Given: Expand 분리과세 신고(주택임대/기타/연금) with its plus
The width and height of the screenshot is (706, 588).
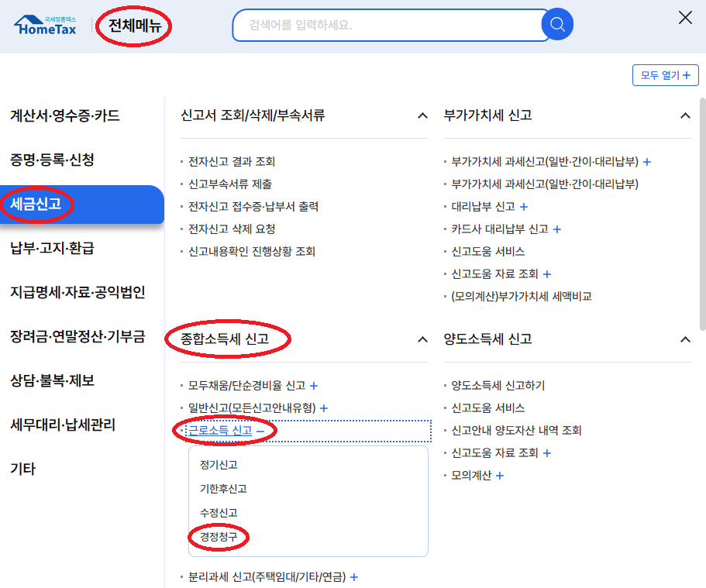Looking at the screenshot, I should 353,576.
